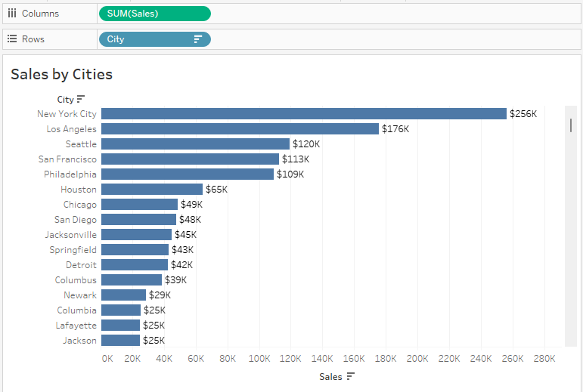Select the City pill text on Rows
583x392 pixels.
pos(116,39)
